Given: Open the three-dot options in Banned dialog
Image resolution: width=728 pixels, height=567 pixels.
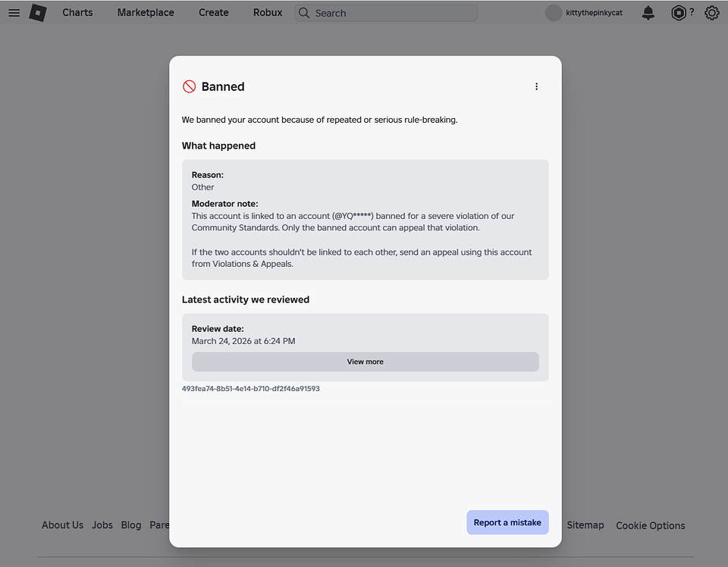Looking at the screenshot, I should pyautogui.click(x=536, y=86).
